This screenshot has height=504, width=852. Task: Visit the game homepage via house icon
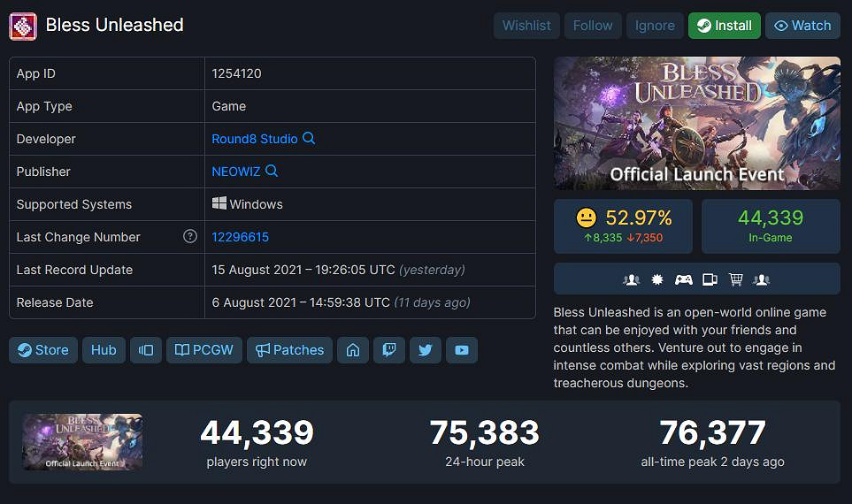tap(353, 350)
